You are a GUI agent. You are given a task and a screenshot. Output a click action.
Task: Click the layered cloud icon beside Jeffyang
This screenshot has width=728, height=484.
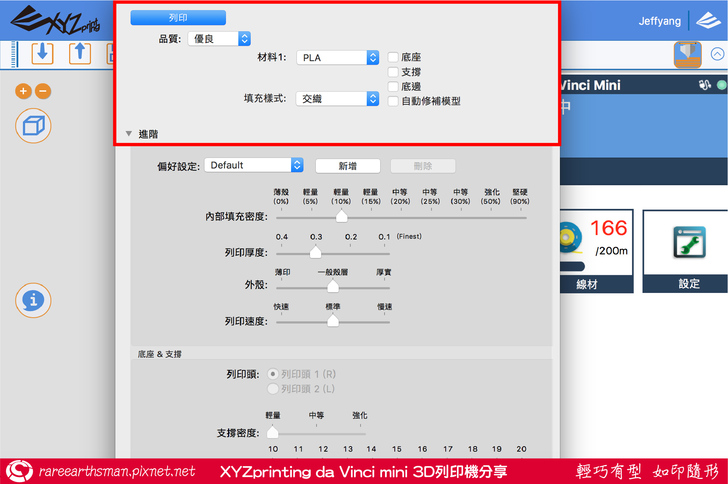click(708, 20)
